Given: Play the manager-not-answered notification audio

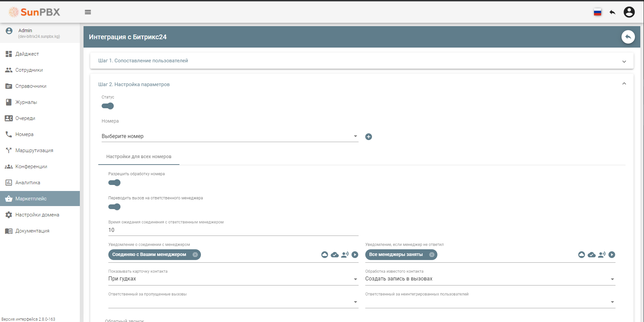Looking at the screenshot, I should 612,255.
